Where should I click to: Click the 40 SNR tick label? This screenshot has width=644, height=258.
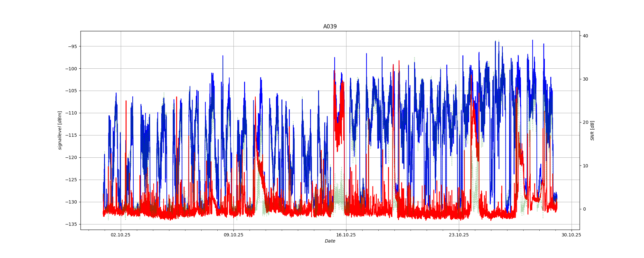(x=585, y=36)
